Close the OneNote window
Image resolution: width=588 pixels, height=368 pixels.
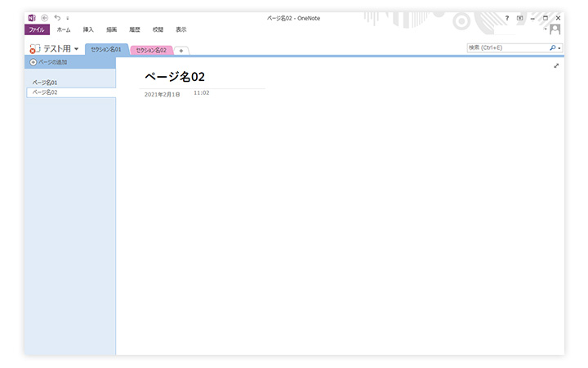[x=558, y=18]
